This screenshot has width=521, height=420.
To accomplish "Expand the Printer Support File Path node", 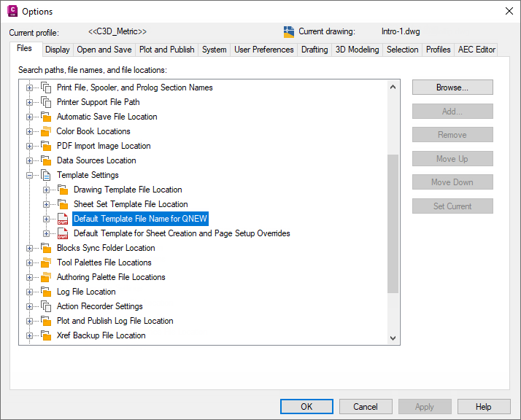I will pyautogui.click(x=30, y=103).
